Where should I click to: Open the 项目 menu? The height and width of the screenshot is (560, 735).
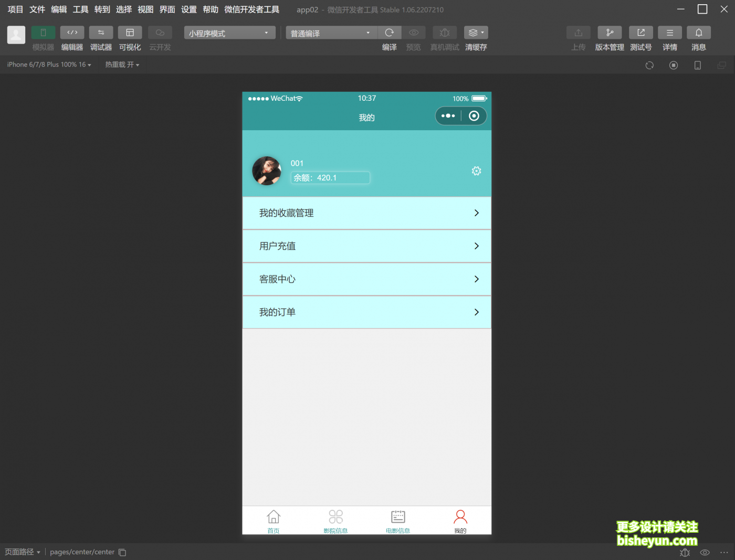[x=16, y=9]
